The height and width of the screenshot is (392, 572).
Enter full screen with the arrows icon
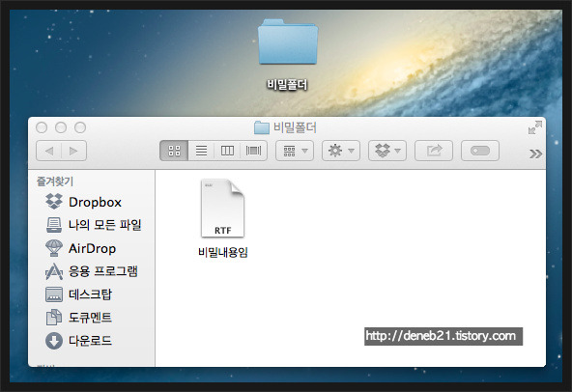(x=534, y=127)
